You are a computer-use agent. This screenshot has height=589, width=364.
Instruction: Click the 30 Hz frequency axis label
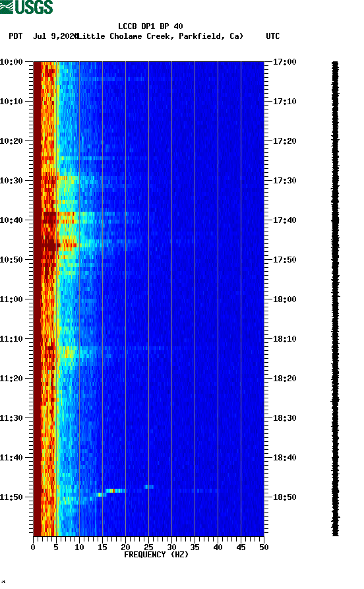(x=171, y=547)
